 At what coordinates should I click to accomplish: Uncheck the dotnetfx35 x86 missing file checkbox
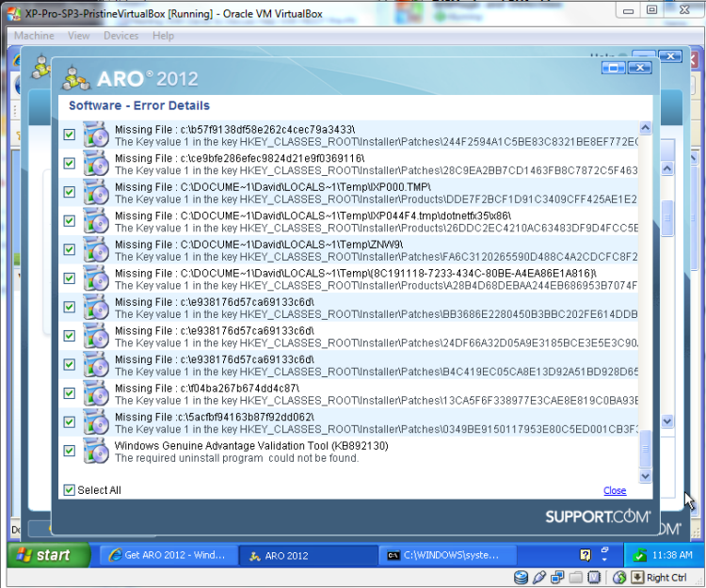pyautogui.click(x=70, y=221)
